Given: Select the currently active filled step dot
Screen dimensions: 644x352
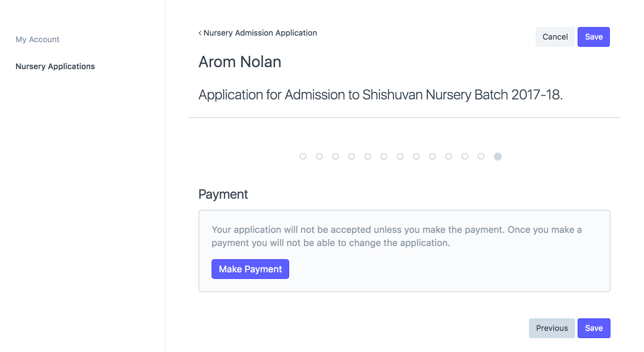Looking at the screenshot, I should pos(498,156).
